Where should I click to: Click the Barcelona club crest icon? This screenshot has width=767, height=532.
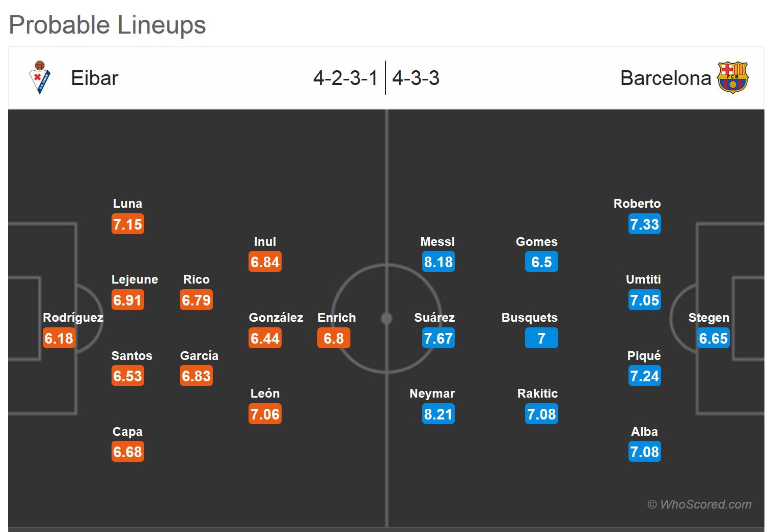click(x=732, y=78)
